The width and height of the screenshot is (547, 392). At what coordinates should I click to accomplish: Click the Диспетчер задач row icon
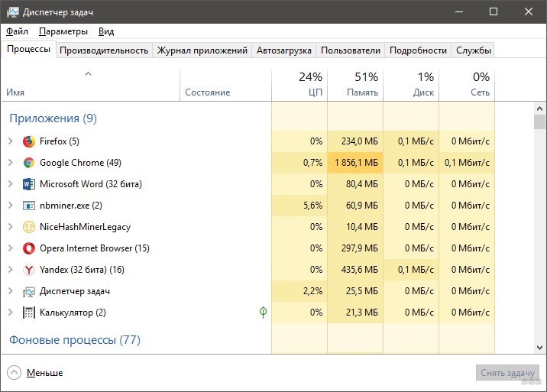(x=29, y=291)
